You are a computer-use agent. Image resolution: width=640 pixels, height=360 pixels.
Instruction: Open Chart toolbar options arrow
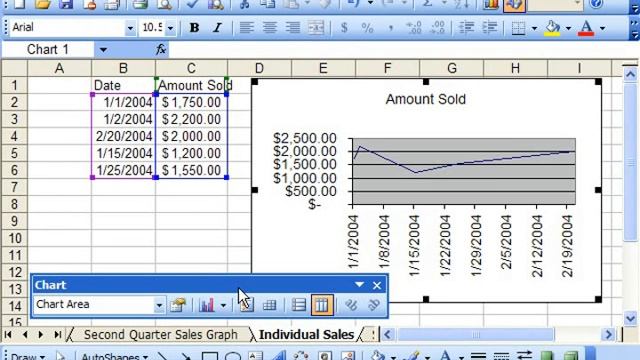pos(359,284)
